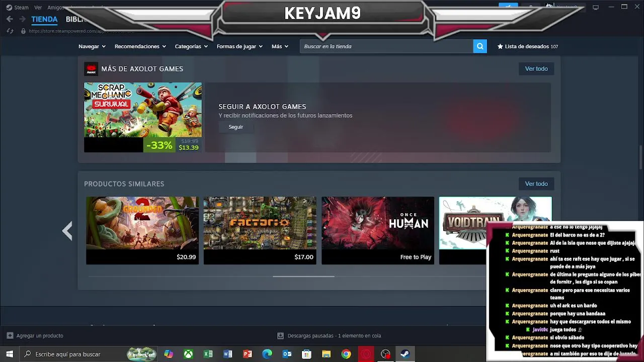644x362 pixels.
Task: Open Scrap Mechanic Survival game card
Action: (143, 117)
